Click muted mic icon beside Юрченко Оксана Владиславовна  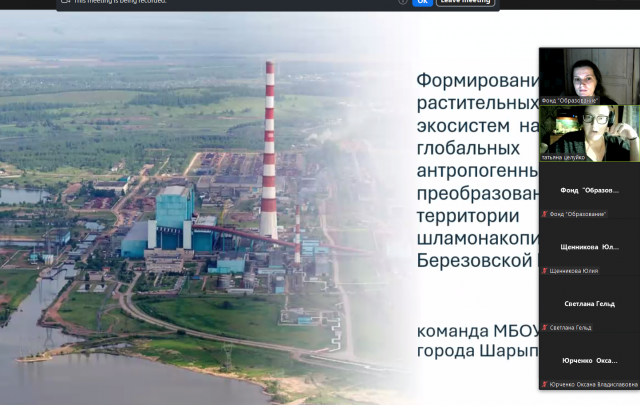pyautogui.click(x=544, y=385)
